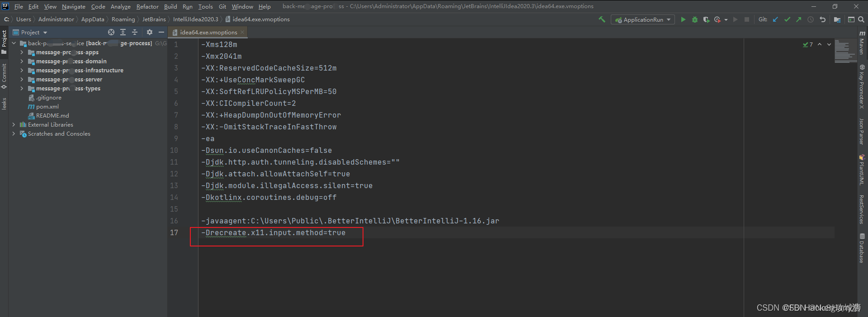868x317 pixels.
Task: Click the IntelliJIdea2020.3 breadcrumb
Action: click(195, 19)
